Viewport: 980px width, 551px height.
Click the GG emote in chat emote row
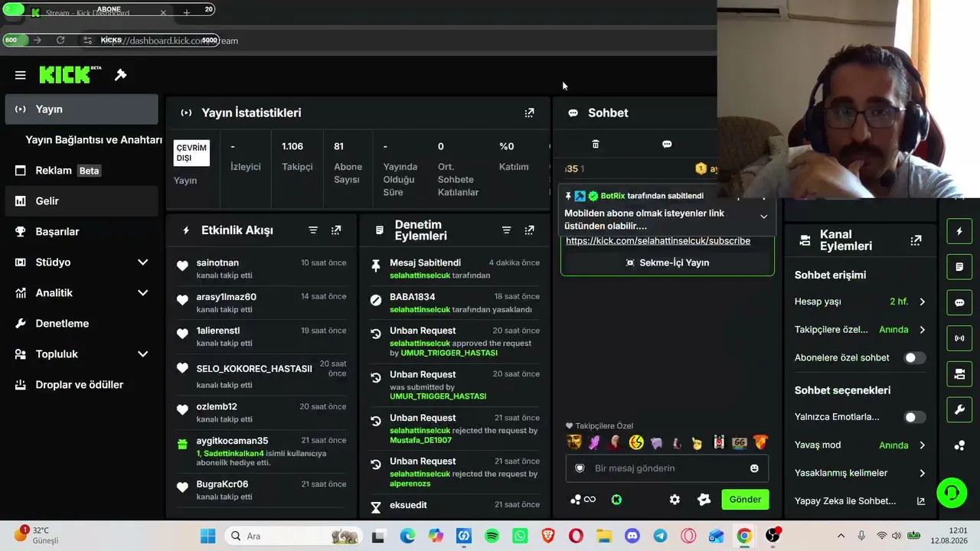740,442
